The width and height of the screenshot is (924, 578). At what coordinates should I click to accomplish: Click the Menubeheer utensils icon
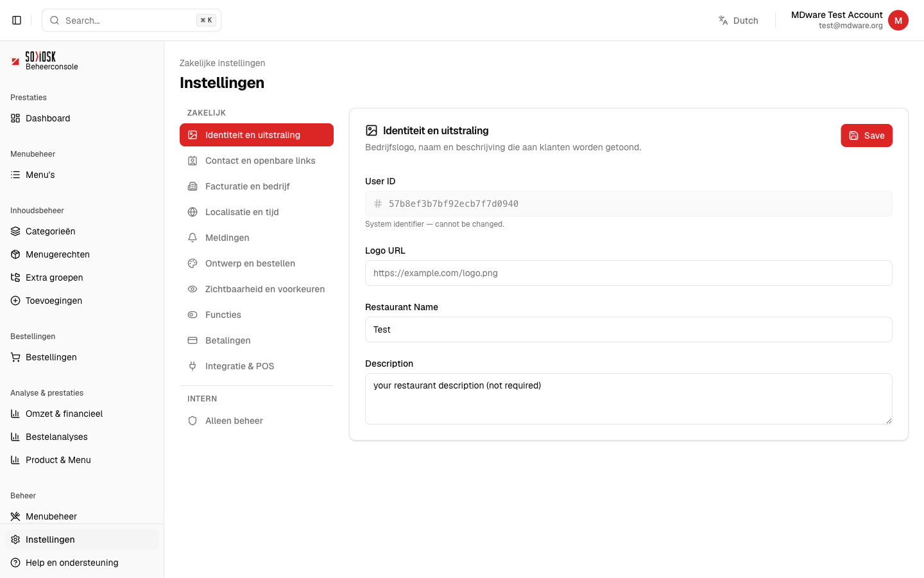click(x=15, y=516)
